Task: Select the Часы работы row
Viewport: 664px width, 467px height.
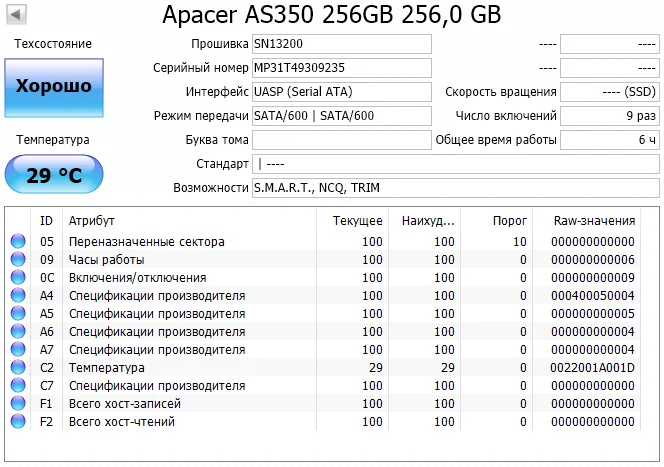Action: coord(325,260)
